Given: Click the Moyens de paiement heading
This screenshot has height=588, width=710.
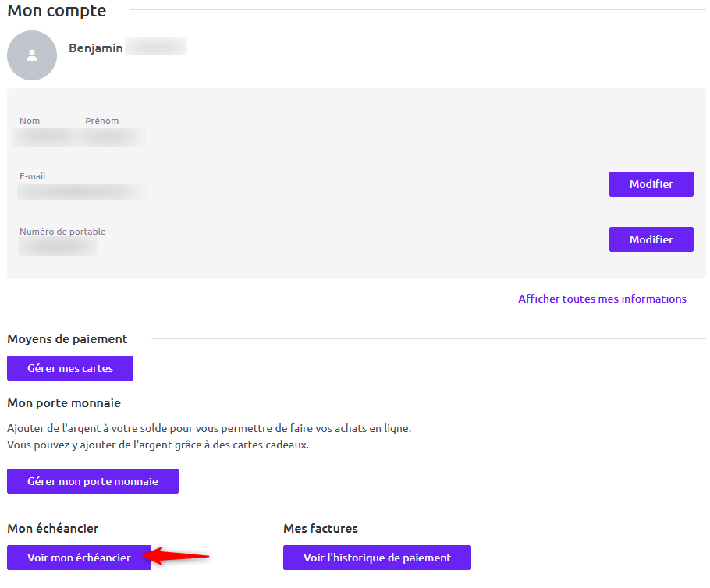Looking at the screenshot, I should click(67, 339).
